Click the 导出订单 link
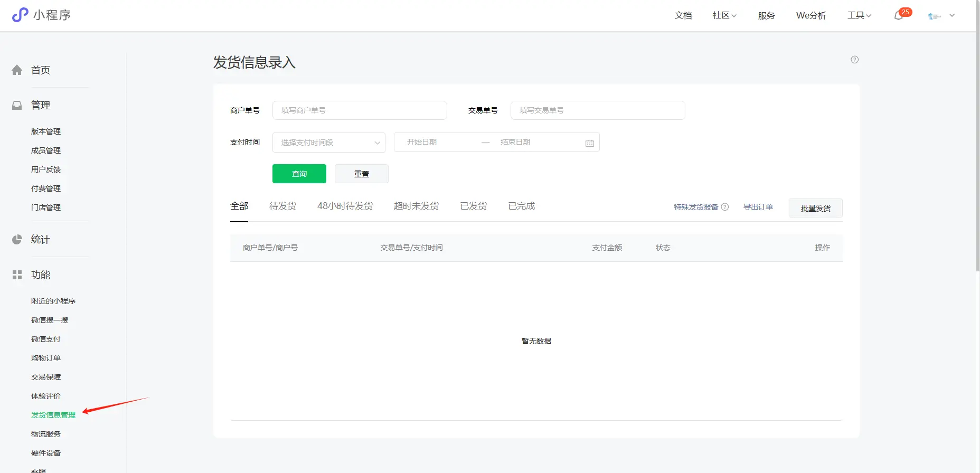 point(758,207)
